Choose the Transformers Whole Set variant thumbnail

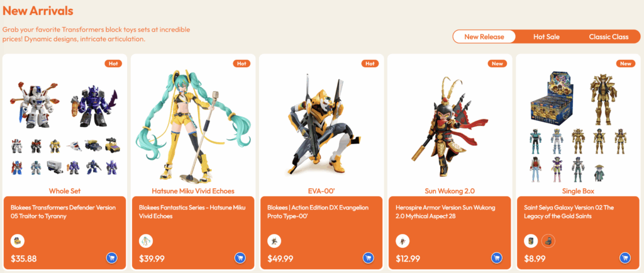18,241
